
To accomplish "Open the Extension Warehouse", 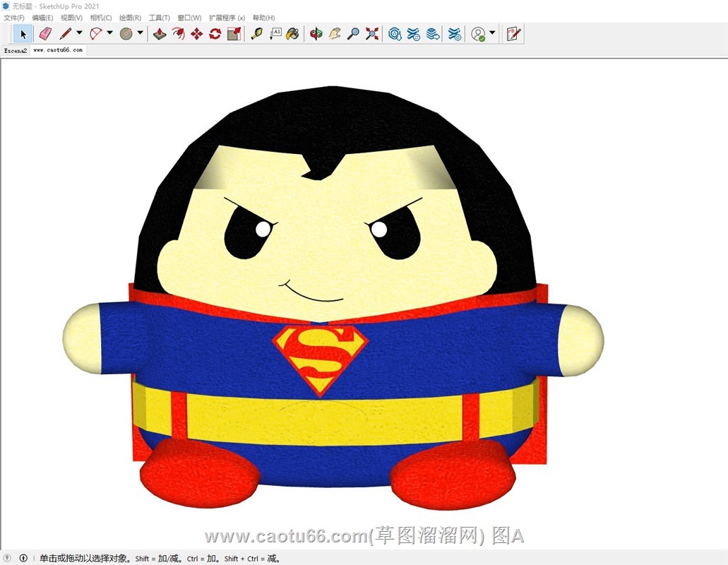I will 413,34.
